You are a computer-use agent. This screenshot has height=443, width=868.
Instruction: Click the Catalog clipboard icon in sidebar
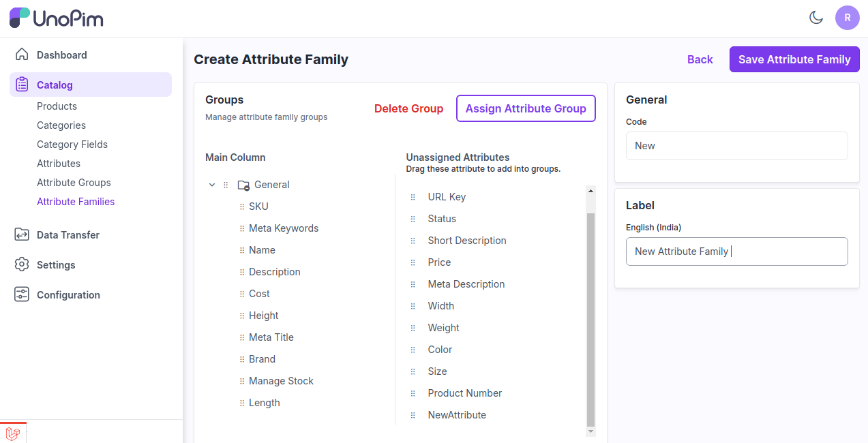(x=23, y=84)
